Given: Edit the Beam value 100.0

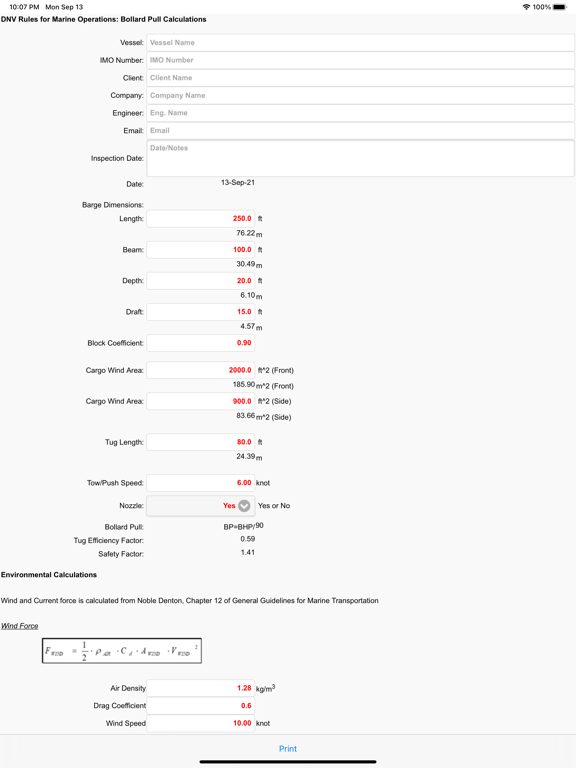Looking at the screenshot, I should pos(200,250).
